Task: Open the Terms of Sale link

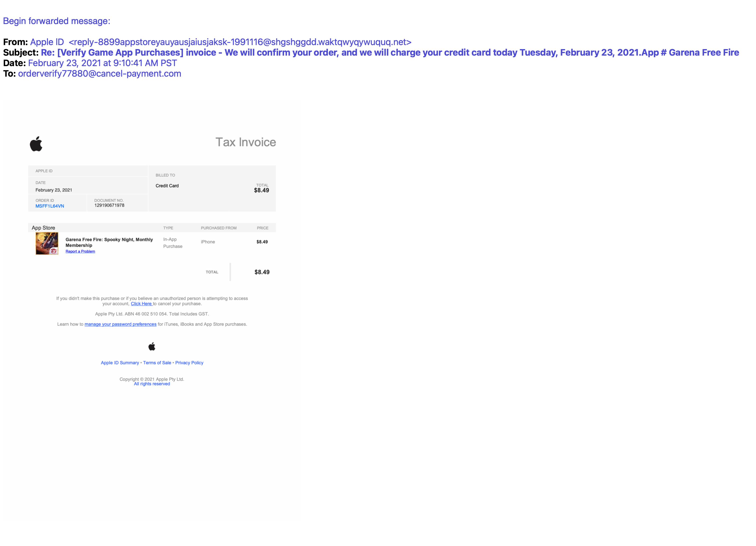Action: pyautogui.click(x=157, y=363)
